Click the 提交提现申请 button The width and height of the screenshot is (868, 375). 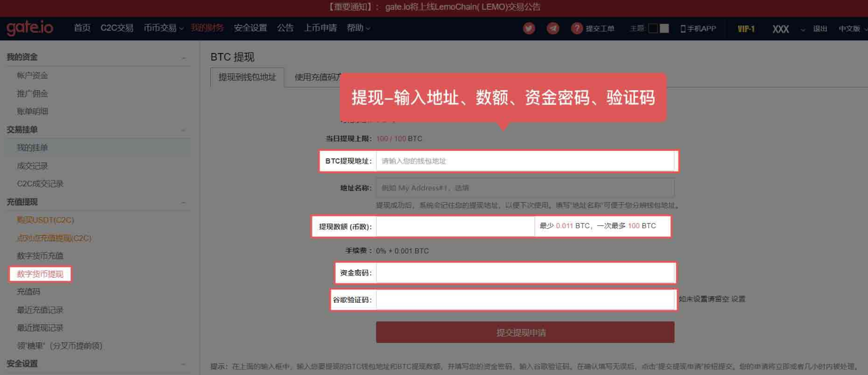[525, 332]
